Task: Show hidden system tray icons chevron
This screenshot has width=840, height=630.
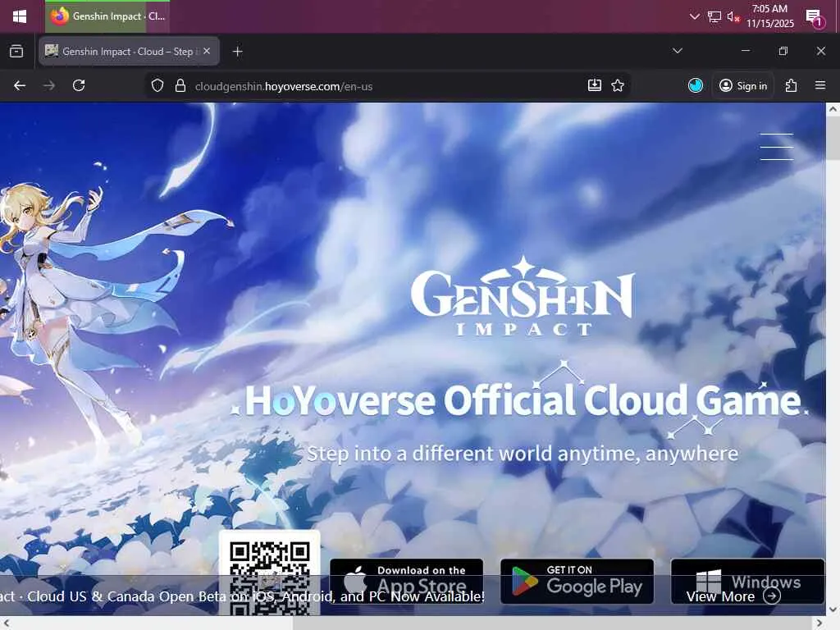Action: (x=694, y=16)
